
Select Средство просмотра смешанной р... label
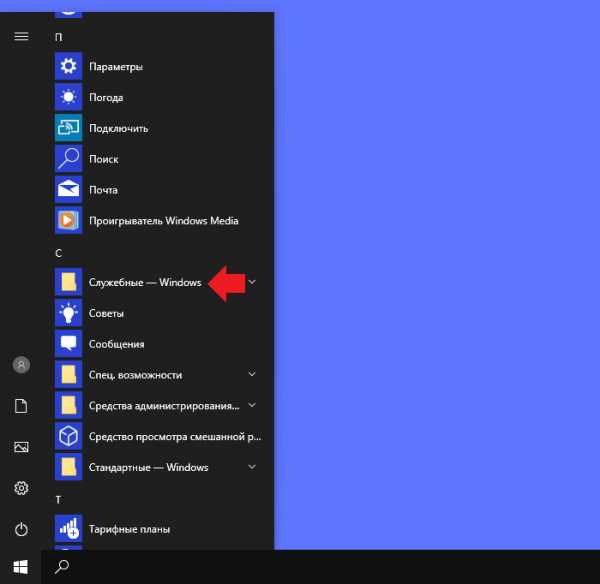[x=175, y=437]
